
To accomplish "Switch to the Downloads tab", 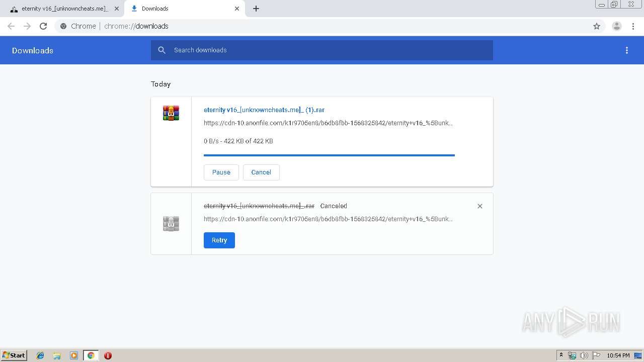I will coord(184,9).
